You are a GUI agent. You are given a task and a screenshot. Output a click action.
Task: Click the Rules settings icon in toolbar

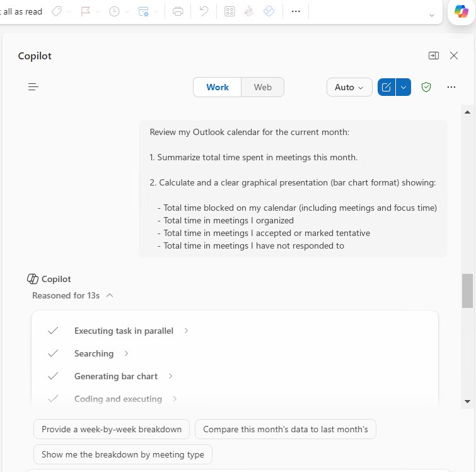click(x=143, y=11)
